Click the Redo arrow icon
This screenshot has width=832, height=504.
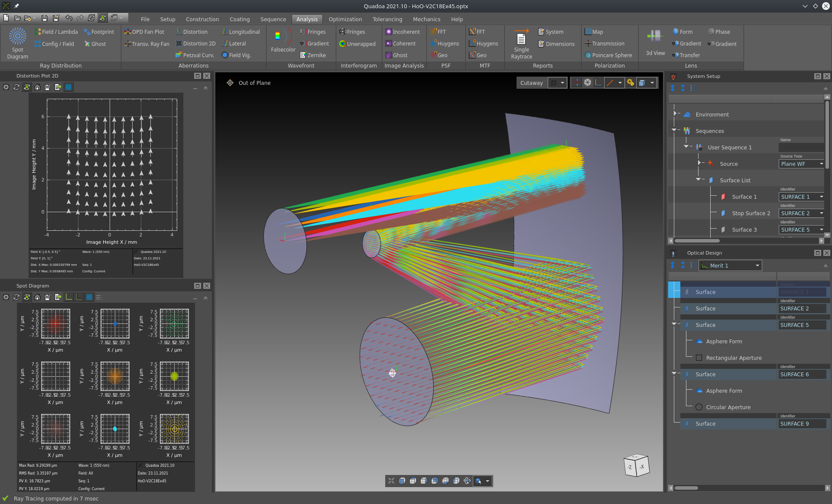click(x=80, y=18)
